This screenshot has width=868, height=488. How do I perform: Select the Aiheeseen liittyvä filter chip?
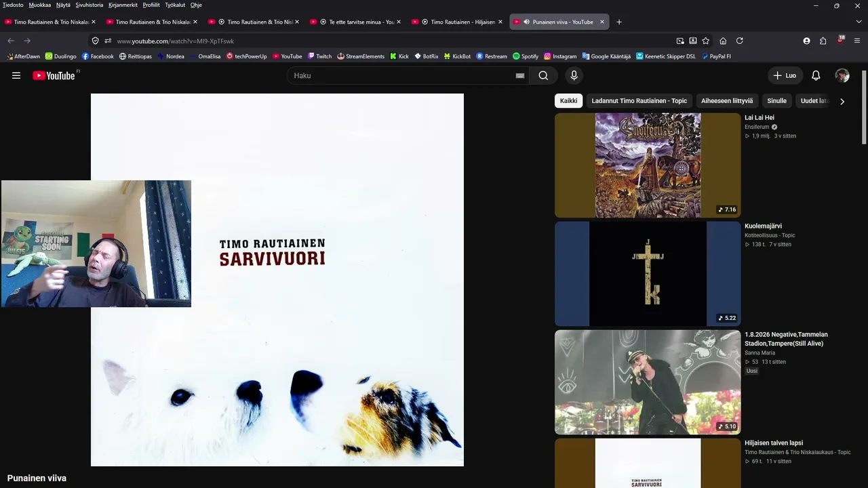(727, 101)
